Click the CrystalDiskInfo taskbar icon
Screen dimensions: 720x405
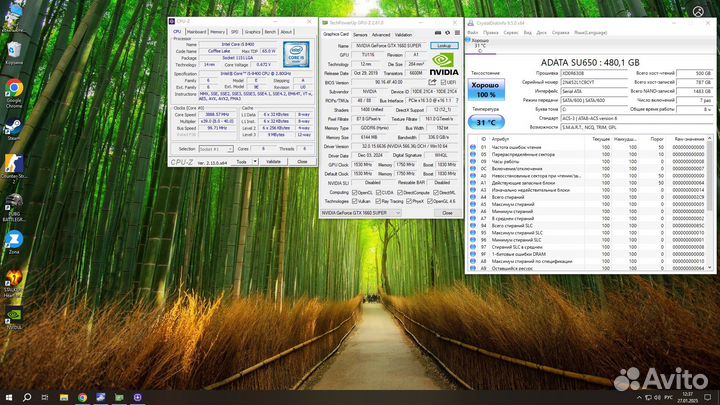(x=101, y=397)
